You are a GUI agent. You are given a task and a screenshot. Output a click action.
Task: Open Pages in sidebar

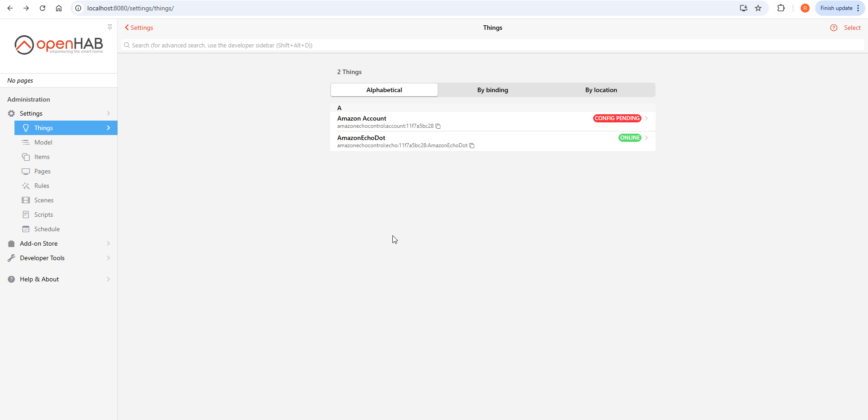(66, 171)
